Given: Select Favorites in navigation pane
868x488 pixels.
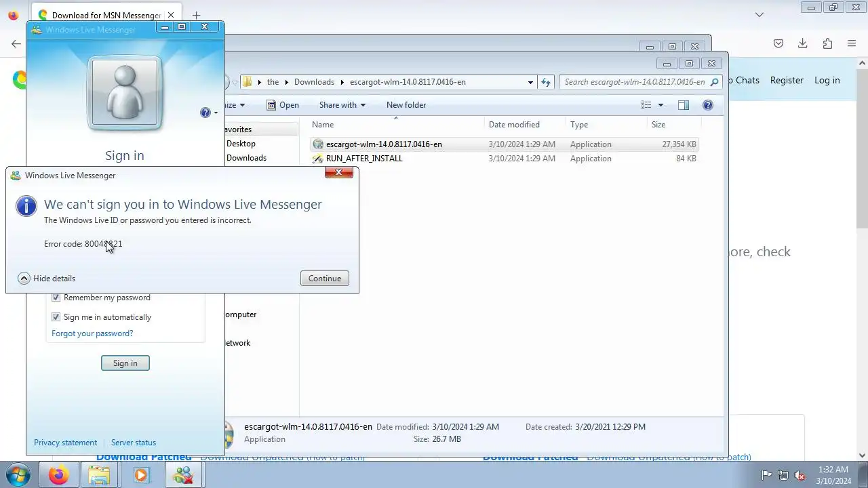Looking at the screenshot, I should [238, 129].
